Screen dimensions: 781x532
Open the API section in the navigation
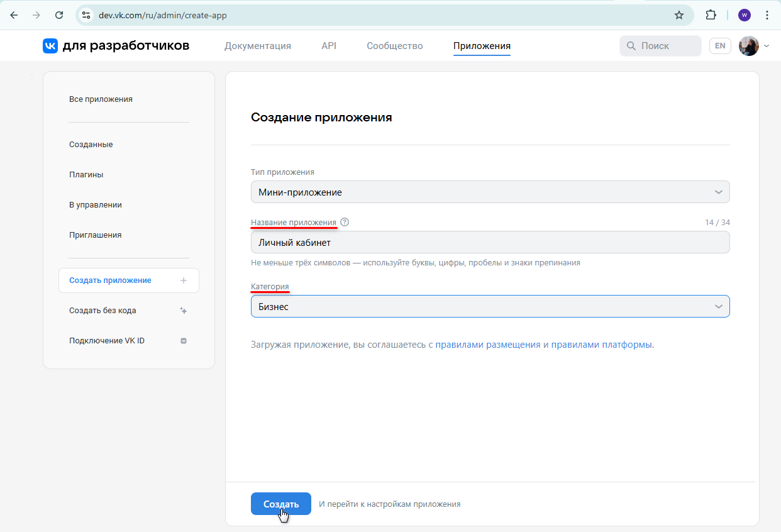pos(329,46)
